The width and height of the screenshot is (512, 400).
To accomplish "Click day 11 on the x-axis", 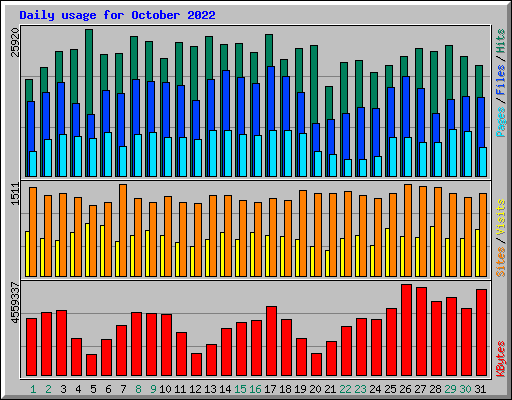I will click(x=180, y=389).
